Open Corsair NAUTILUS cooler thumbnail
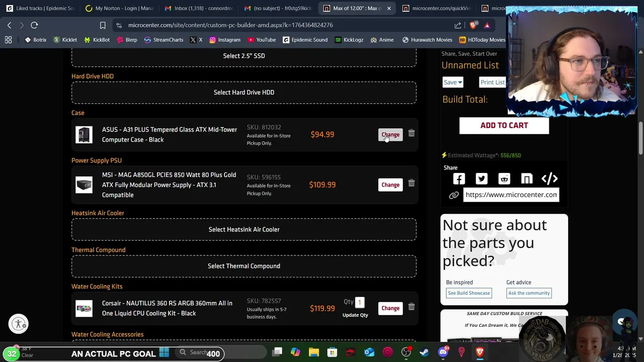The height and width of the screenshot is (362, 644). click(x=84, y=308)
